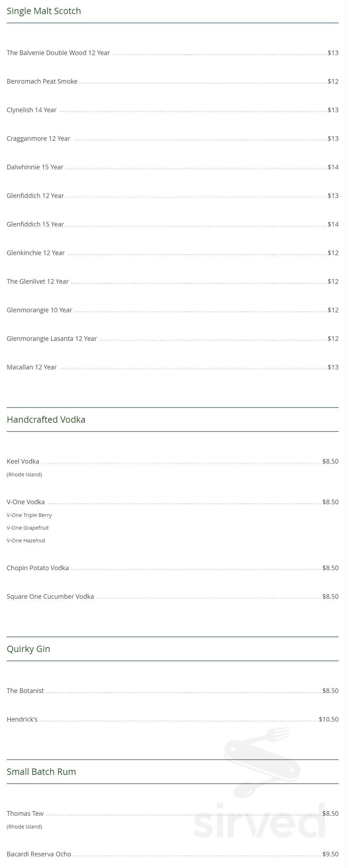This screenshot has width=346, height=868.
Task: Choose Chopin Potato Vodka
Action: coord(38,568)
